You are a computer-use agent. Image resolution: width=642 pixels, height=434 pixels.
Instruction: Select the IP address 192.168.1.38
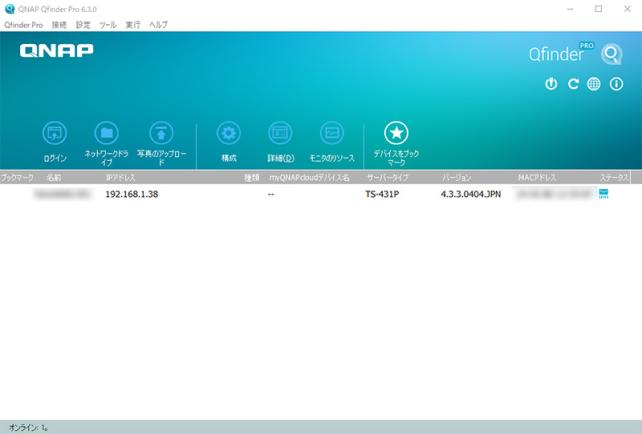pyautogui.click(x=132, y=194)
